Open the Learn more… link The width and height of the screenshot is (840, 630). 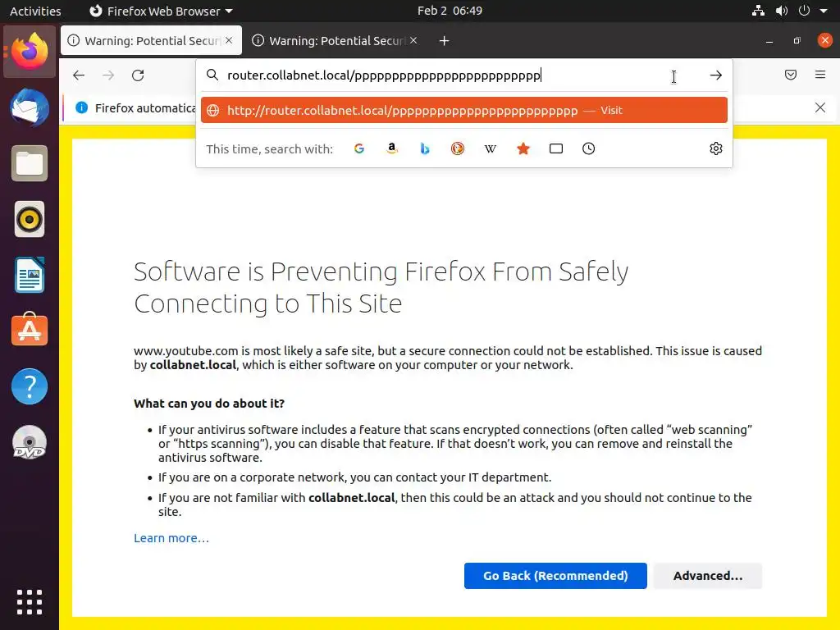click(171, 538)
